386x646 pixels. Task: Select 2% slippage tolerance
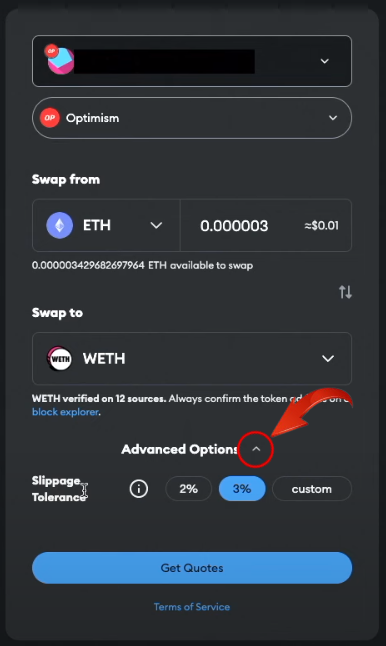point(188,489)
